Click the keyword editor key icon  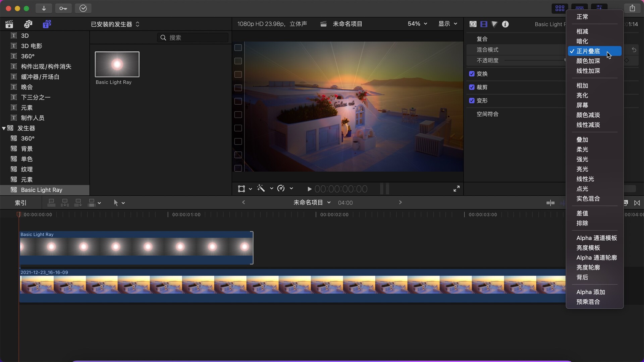tap(63, 8)
